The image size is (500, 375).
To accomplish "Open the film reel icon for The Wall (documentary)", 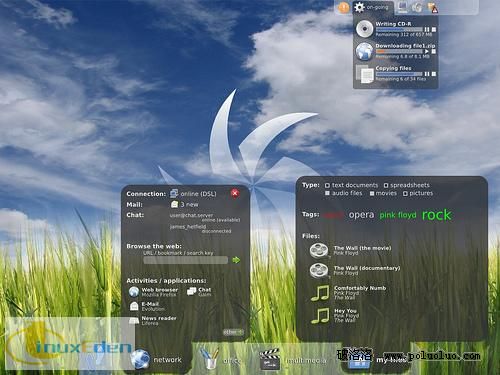I will coord(319,270).
